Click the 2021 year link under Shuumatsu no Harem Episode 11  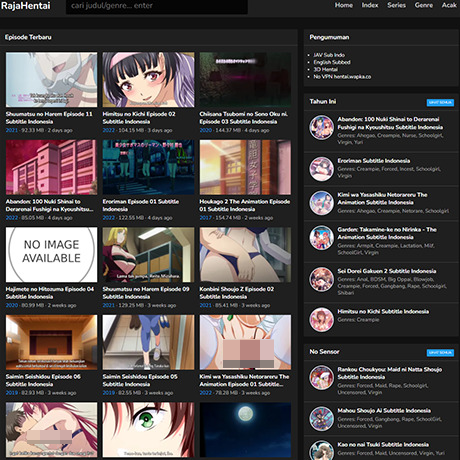click(12, 130)
